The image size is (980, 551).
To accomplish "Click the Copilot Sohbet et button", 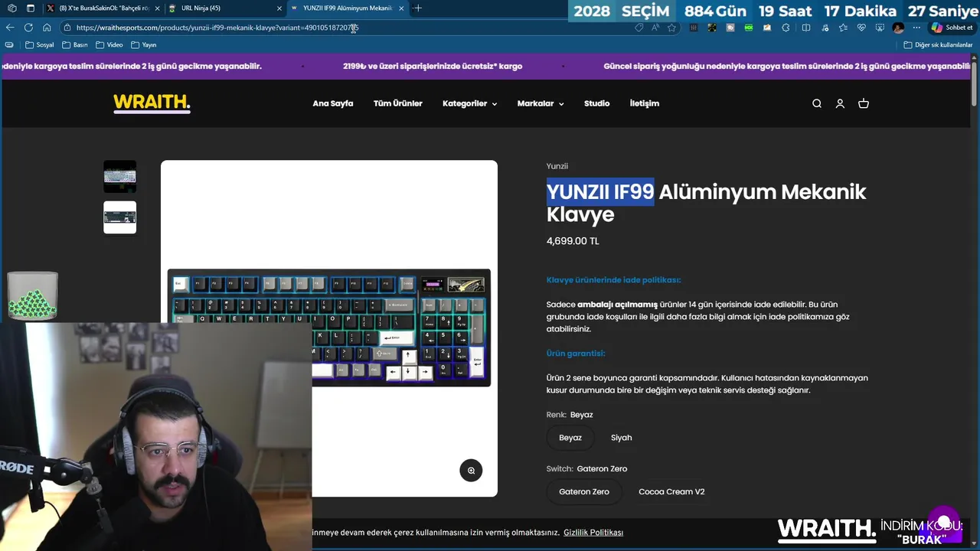I will coord(952,28).
